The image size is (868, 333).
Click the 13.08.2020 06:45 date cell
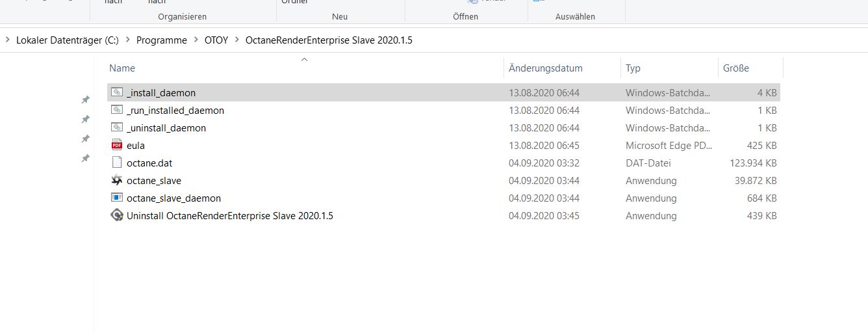tap(544, 146)
